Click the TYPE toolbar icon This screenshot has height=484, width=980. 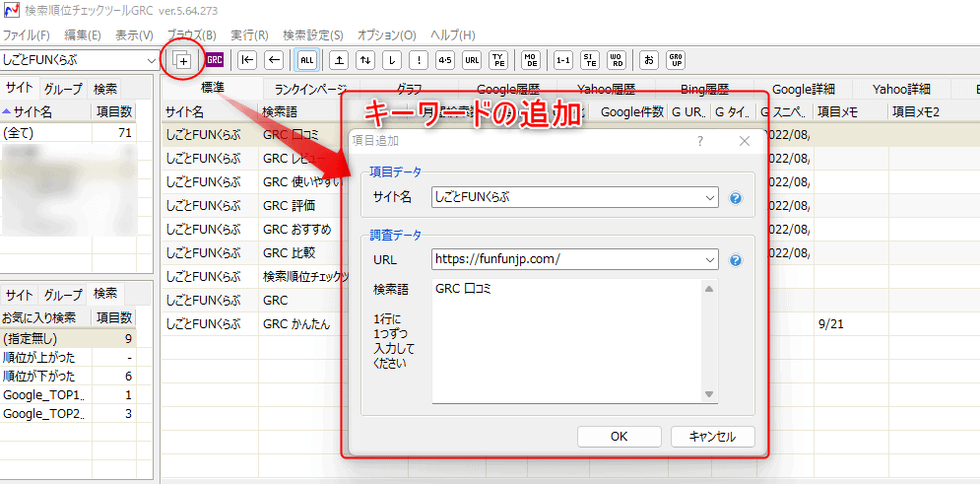[x=498, y=60]
